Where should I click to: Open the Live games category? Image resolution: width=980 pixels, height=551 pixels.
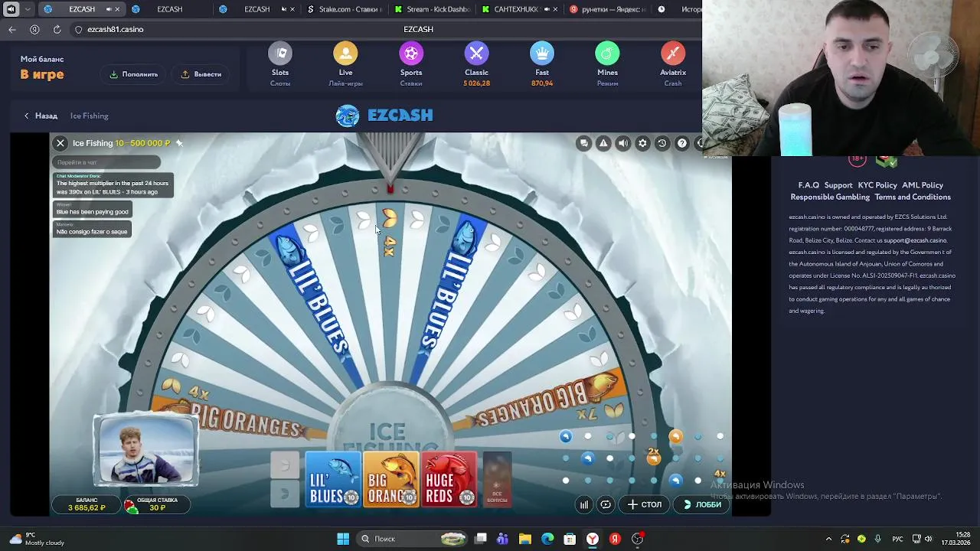click(x=345, y=54)
